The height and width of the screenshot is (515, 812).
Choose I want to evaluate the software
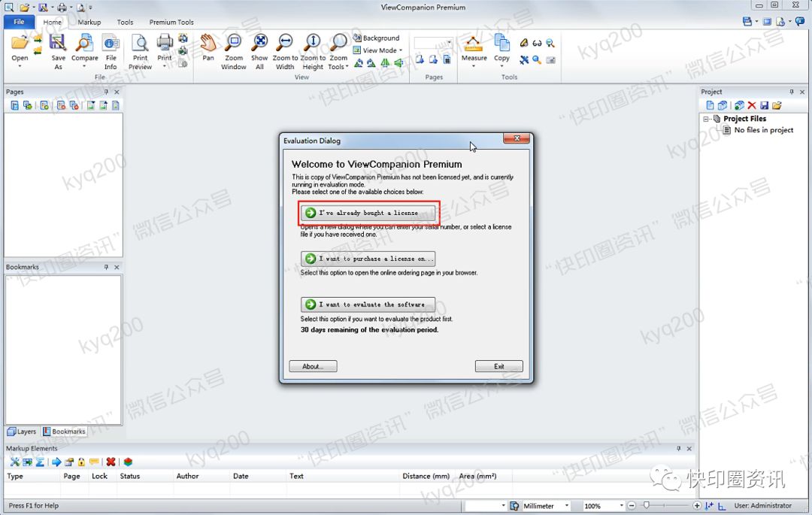point(368,304)
